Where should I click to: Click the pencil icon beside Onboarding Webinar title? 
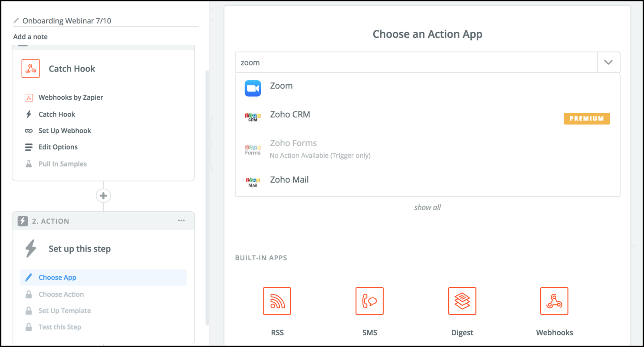(x=16, y=20)
